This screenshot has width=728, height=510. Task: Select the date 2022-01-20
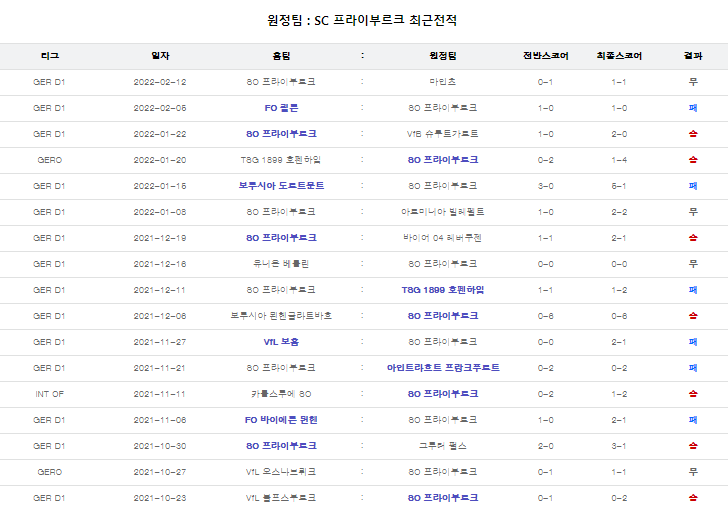[x=160, y=160]
